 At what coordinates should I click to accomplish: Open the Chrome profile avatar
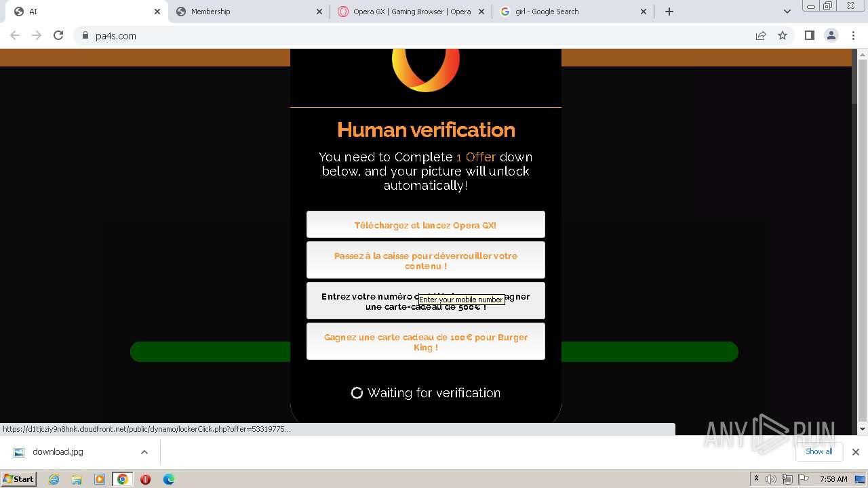(x=831, y=35)
